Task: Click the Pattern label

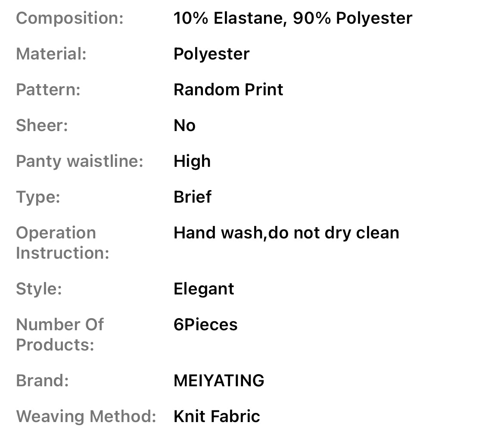Action: pos(48,90)
